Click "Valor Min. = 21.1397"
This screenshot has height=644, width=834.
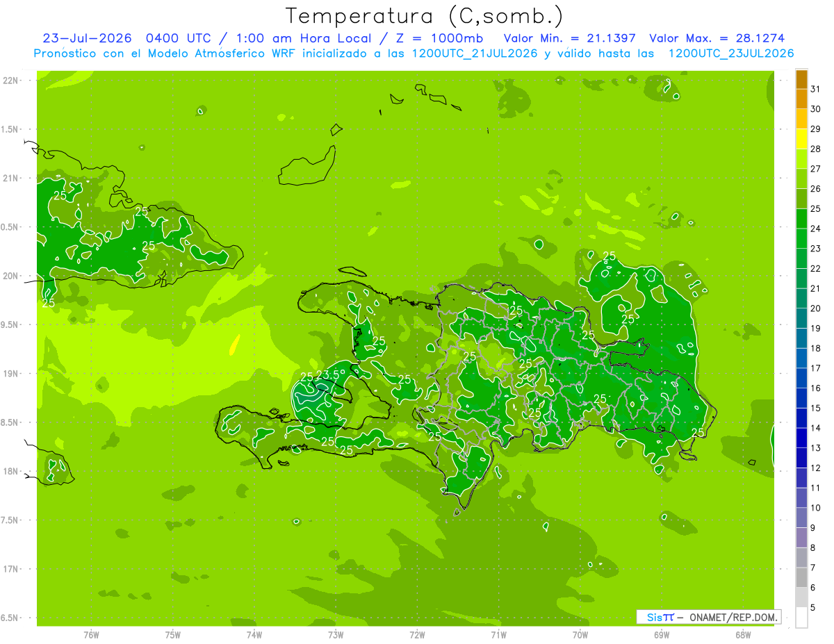[x=571, y=38]
